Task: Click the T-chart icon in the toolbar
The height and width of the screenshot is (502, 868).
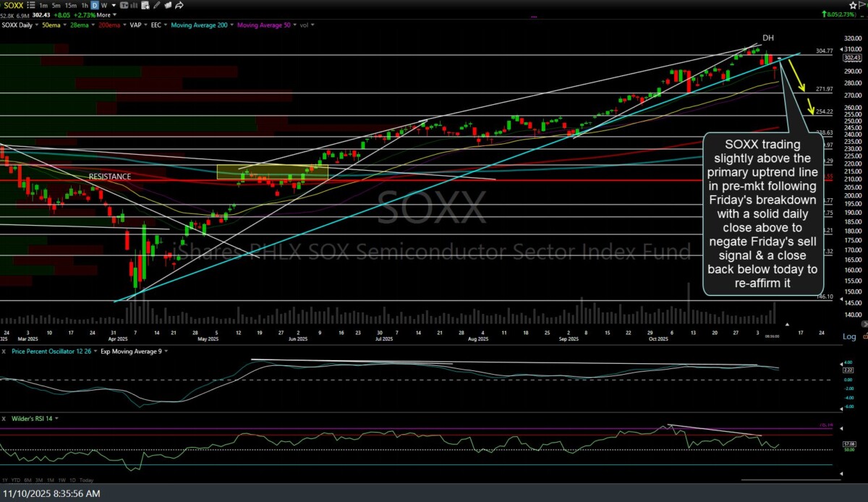Action: click(123, 5)
